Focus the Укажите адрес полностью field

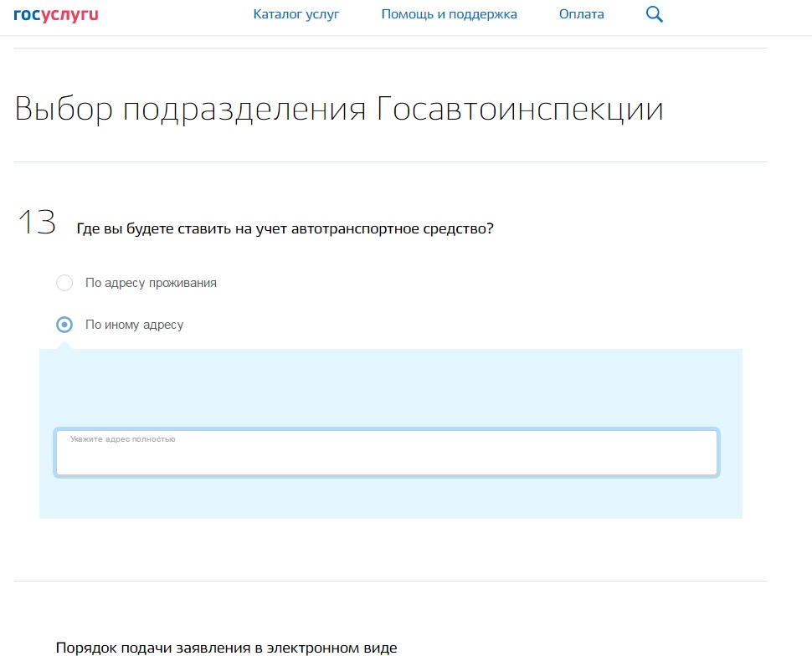point(387,453)
